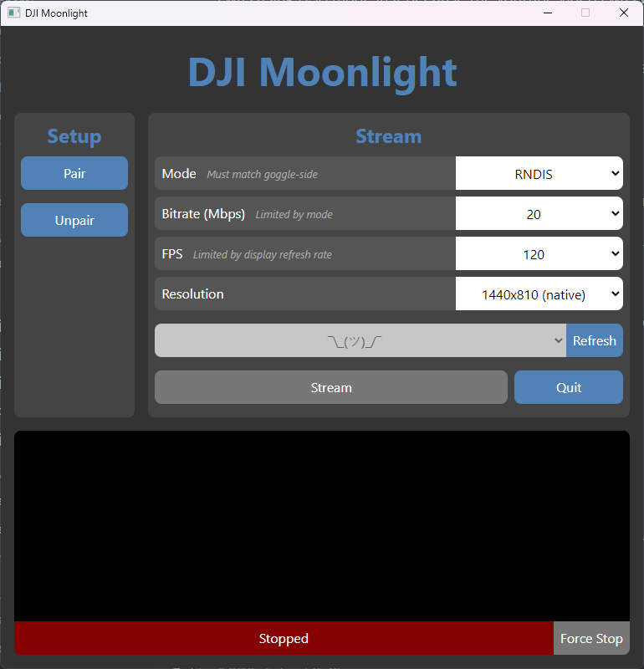Click the Mode label

(179, 174)
